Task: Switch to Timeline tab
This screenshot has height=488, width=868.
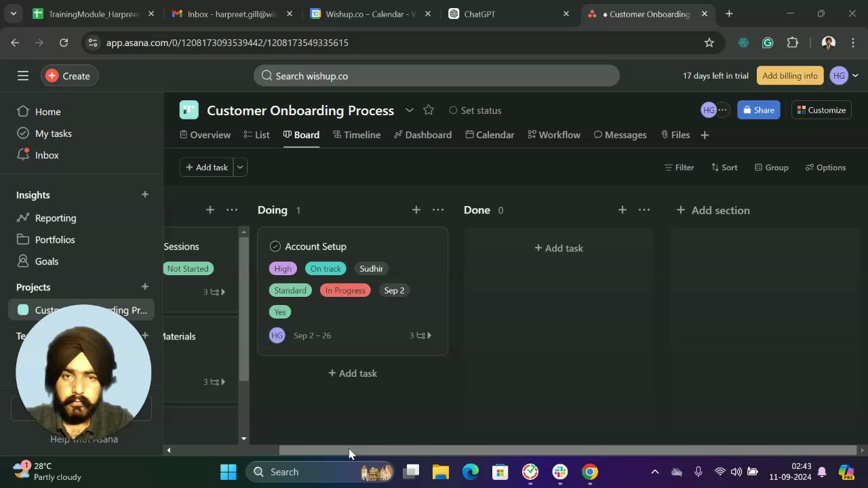Action: [x=357, y=135]
